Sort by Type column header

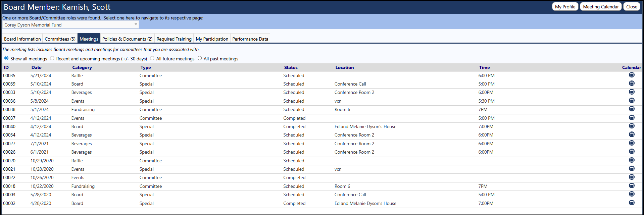tap(146, 67)
